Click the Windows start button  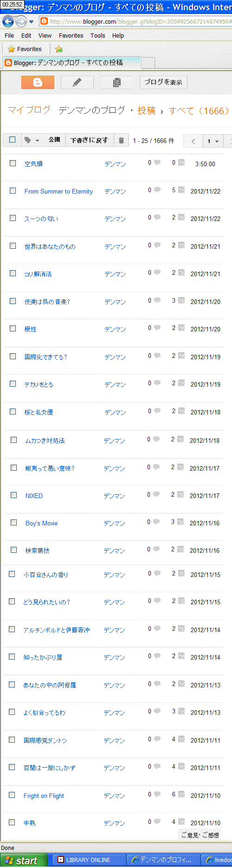pos(24,860)
